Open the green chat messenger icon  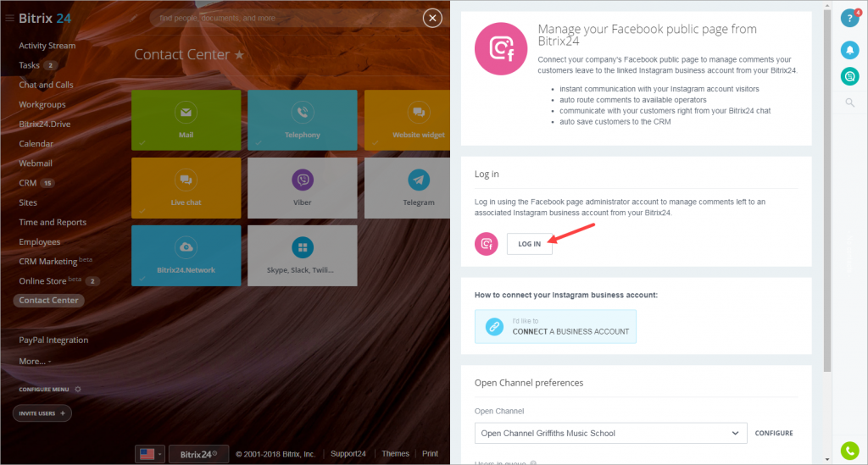tap(849, 76)
